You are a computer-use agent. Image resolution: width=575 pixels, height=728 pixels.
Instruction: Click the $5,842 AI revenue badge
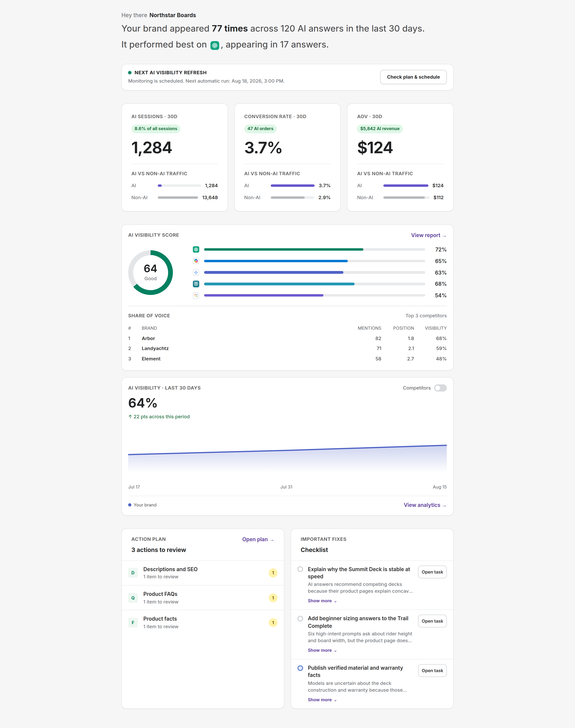(380, 129)
